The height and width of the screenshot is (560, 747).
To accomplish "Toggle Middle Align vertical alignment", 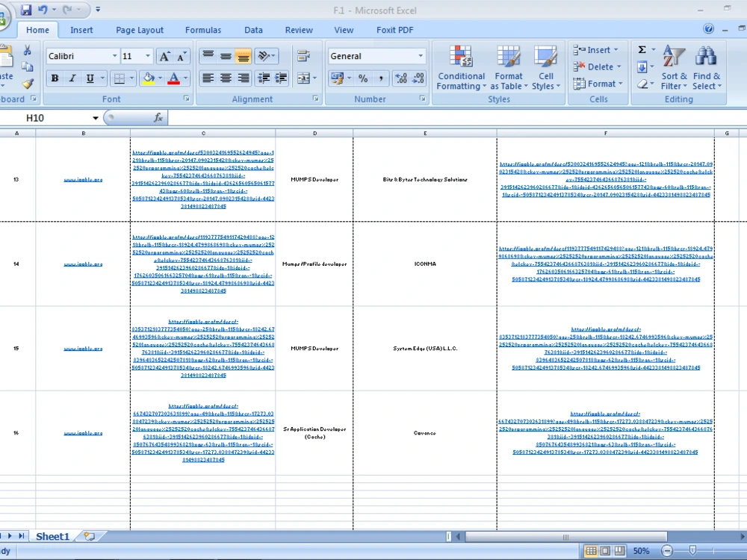I will point(226,56).
